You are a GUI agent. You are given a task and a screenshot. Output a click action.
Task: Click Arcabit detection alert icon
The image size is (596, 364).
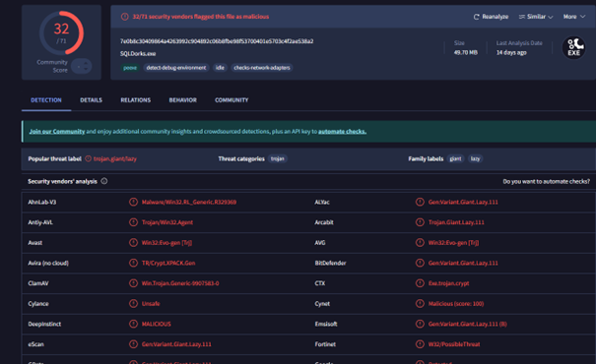coord(420,222)
